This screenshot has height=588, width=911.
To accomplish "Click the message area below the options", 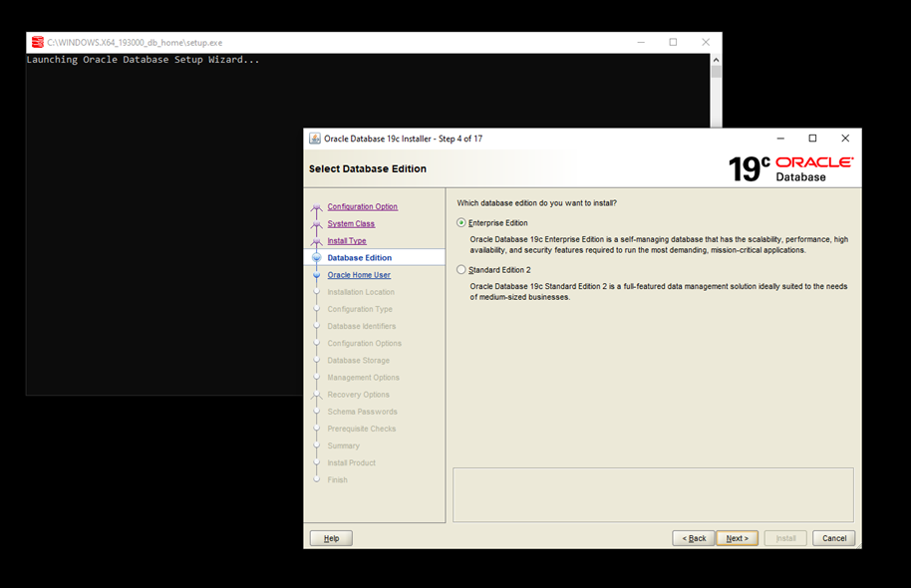I will 653,494.
